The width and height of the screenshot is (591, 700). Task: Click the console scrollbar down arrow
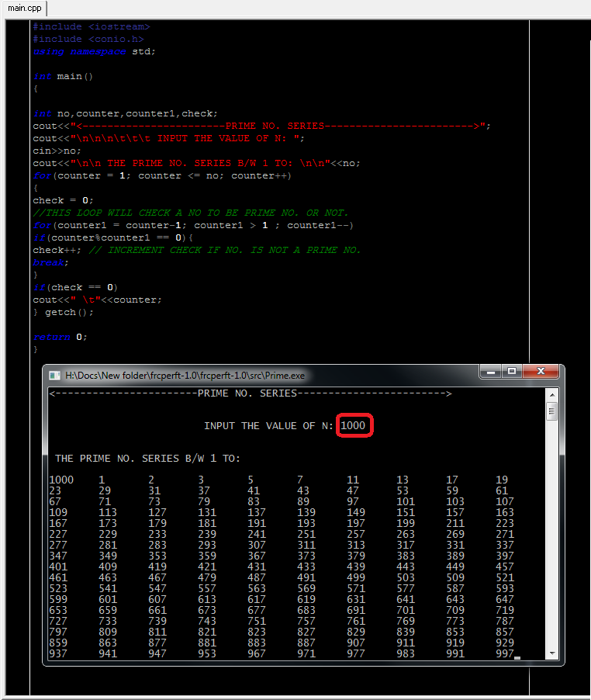[551, 653]
